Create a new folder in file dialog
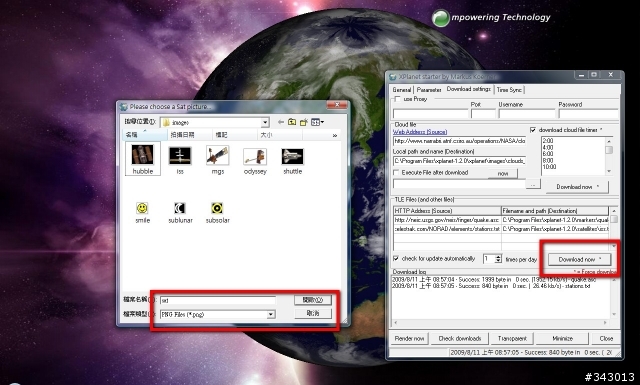The image size is (640, 385). pyautogui.click(x=303, y=122)
